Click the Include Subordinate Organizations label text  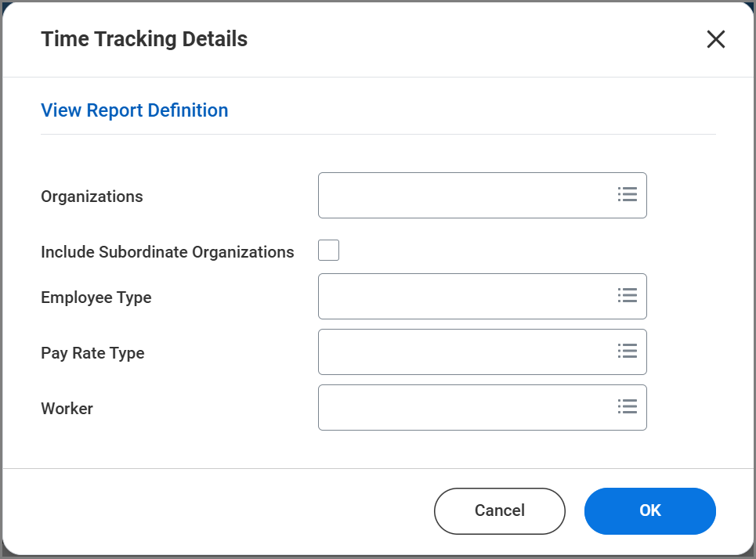167,252
